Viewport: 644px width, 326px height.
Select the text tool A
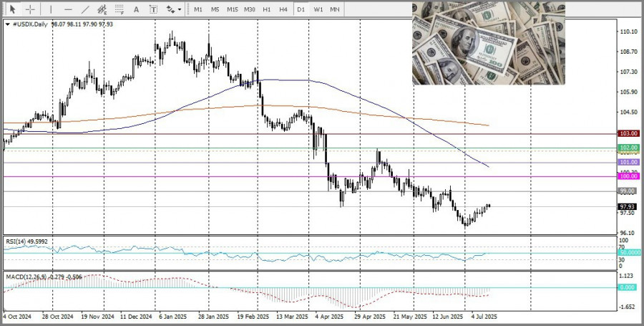click(137, 9)
